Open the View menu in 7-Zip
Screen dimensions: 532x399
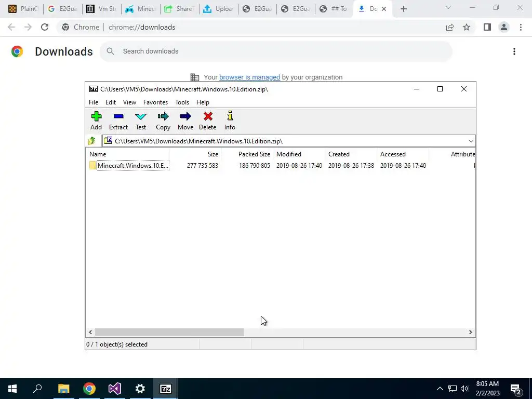[x=129, y=102]
